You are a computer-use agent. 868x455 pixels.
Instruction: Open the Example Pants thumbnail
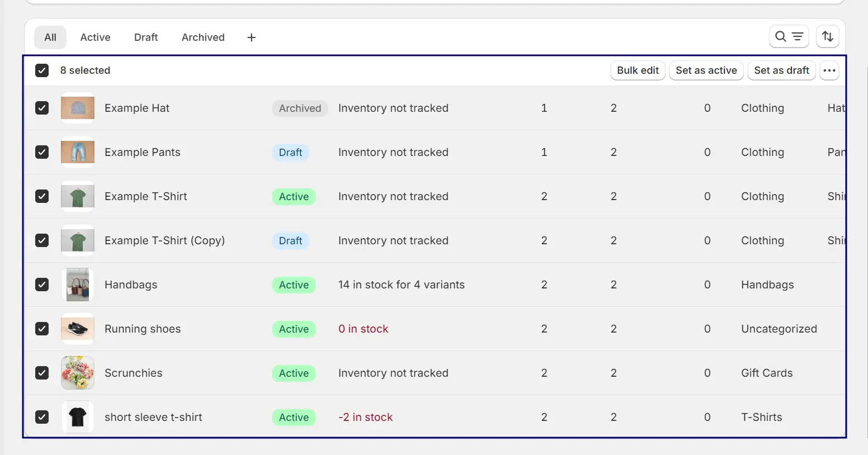tap(78, 152)
